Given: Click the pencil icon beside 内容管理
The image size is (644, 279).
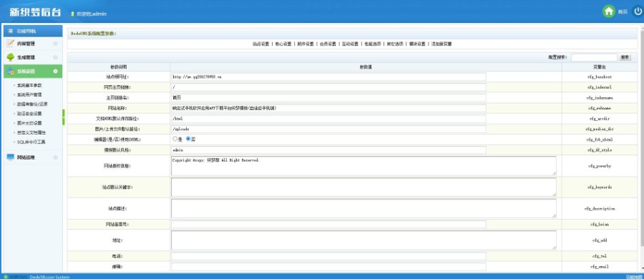Looking at the screenshot, I should (11, 43).
